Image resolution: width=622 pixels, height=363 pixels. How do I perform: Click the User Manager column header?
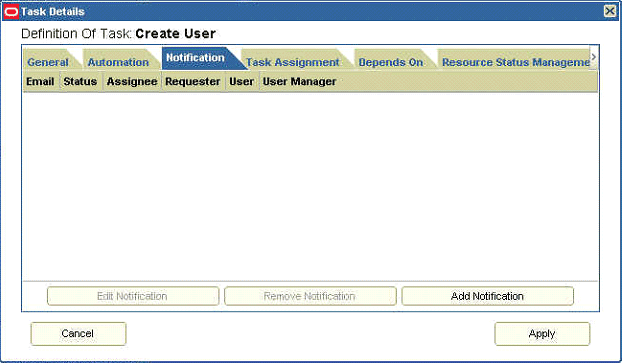(x=299, y=82)
